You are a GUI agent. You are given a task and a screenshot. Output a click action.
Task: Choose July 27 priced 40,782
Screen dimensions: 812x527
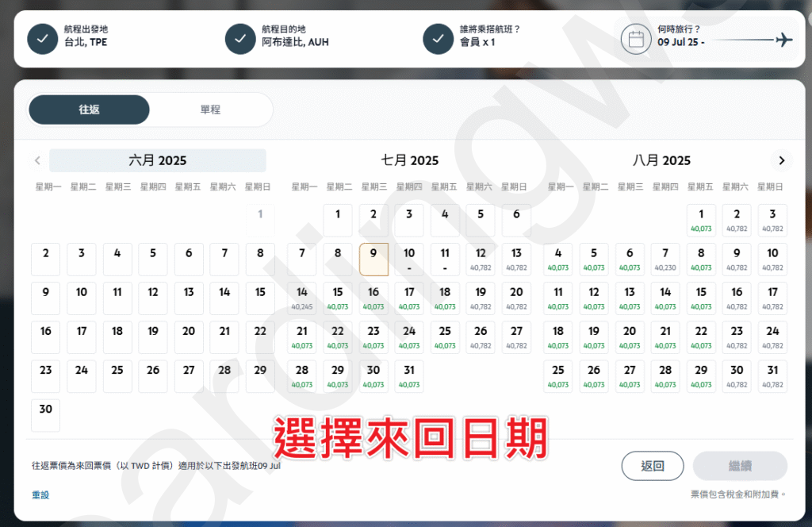tap(516, 337)
